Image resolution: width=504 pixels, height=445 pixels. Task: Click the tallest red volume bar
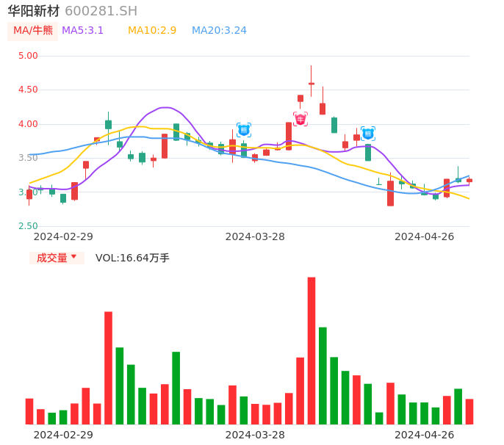pyautogui.click(x=312, y=350)
